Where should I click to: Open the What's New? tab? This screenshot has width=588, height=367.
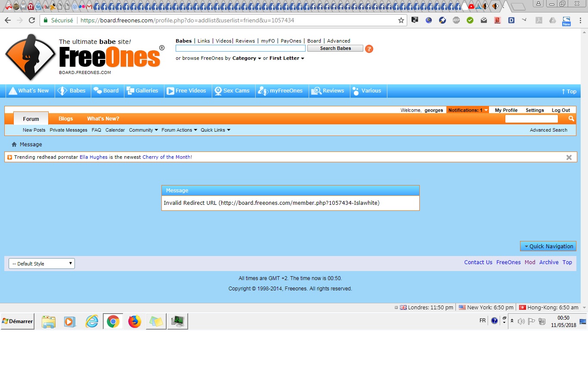[x=103, y=119]
